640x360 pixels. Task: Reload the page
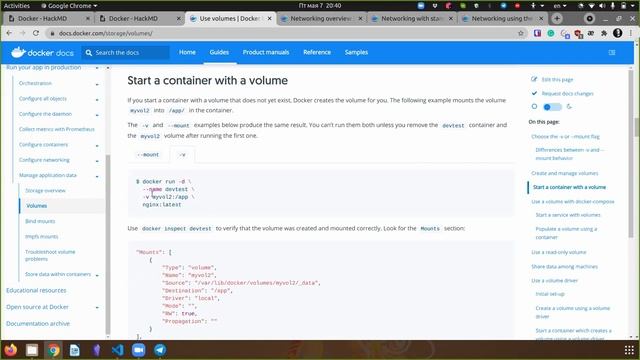[36, 33]
